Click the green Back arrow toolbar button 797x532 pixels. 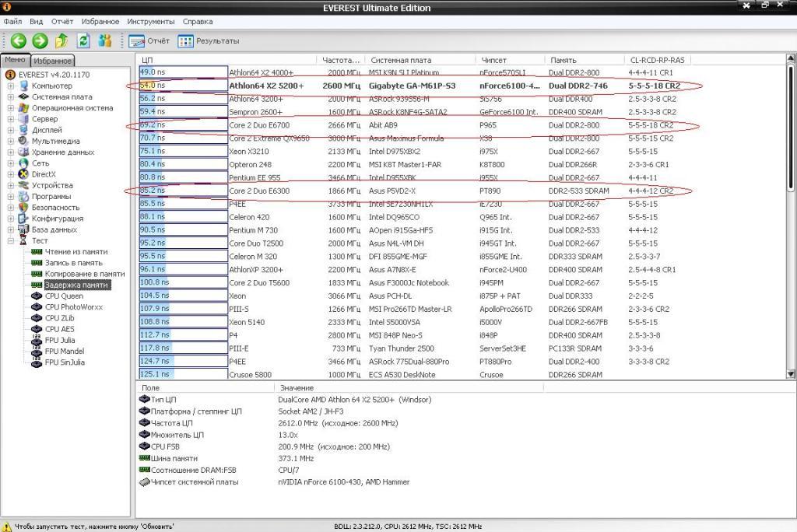(19, 40)
